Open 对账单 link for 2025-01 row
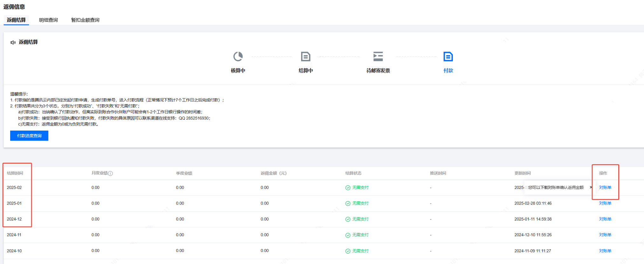Viewport: 644px width, 264px height. [605, 203]
